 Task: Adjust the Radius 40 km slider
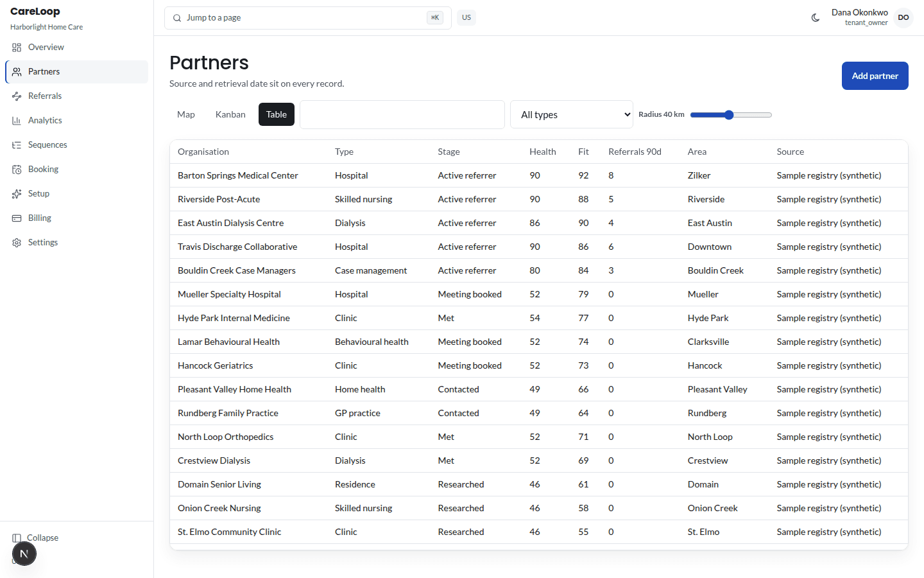(x=731, y=115)
